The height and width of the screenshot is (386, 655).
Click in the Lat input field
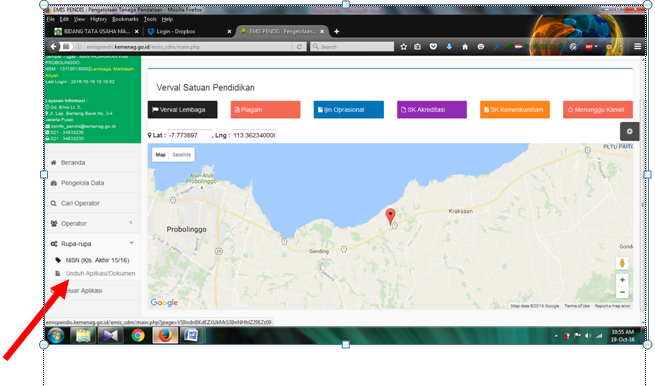(189, 135)
